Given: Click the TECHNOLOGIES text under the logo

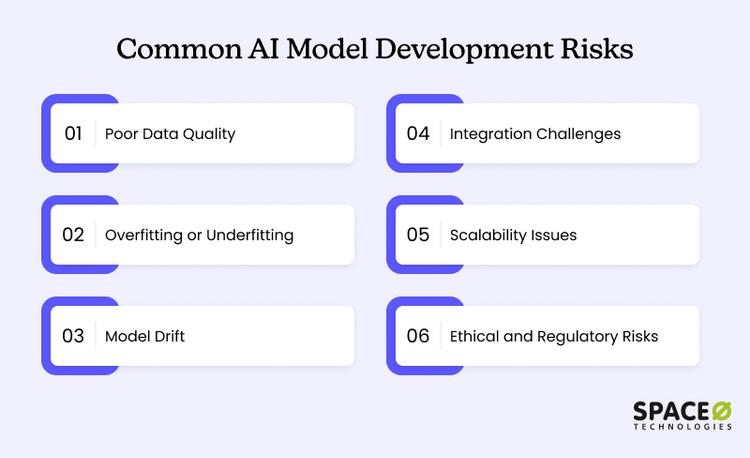Looking at the screenshot, I should 682,426.
